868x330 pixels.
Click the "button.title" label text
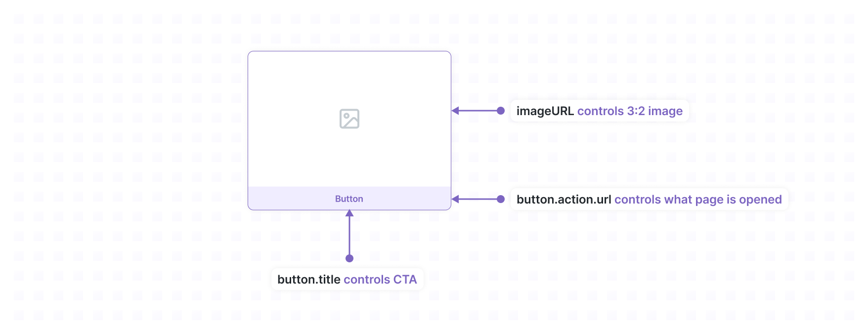click(x=309, y=280)
